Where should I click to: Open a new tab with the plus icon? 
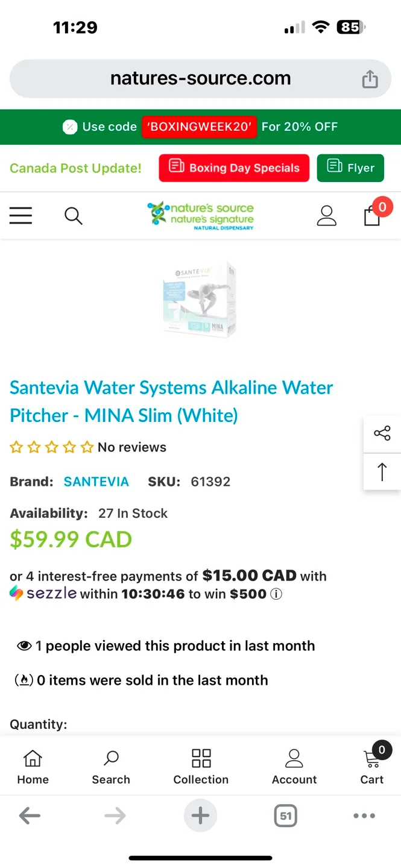click(200, 816)
